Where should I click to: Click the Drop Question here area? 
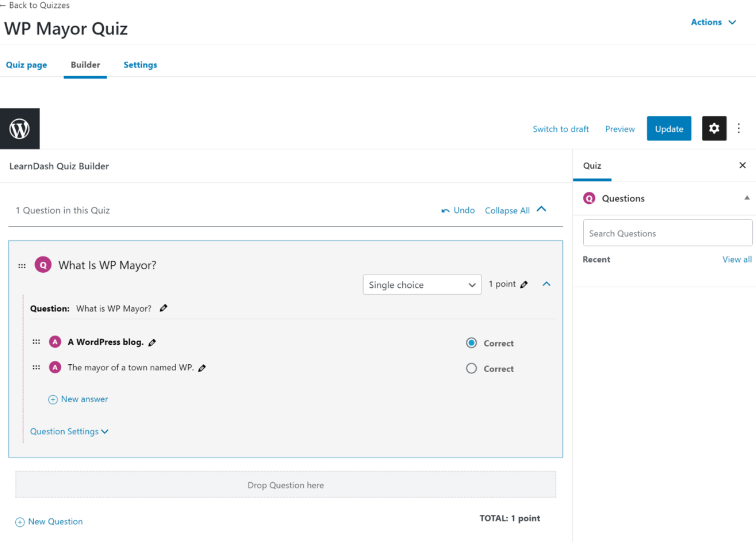[x=285, y=485]
